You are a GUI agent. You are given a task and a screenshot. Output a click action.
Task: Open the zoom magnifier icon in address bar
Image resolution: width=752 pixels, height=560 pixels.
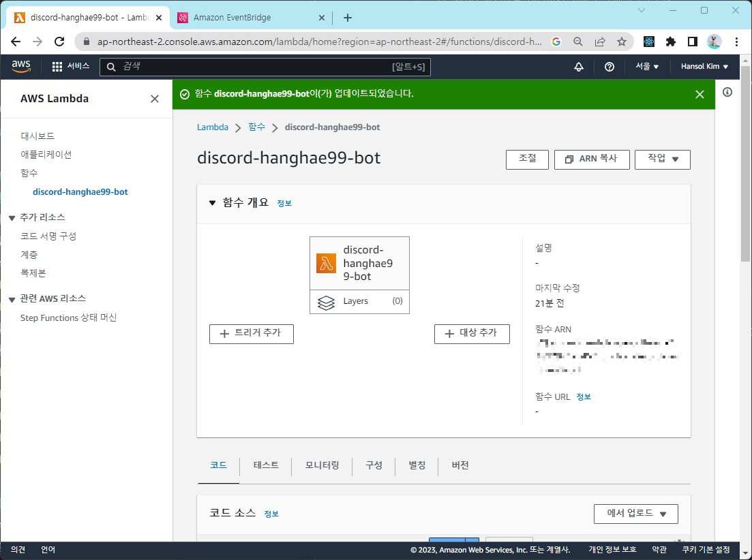578,42
